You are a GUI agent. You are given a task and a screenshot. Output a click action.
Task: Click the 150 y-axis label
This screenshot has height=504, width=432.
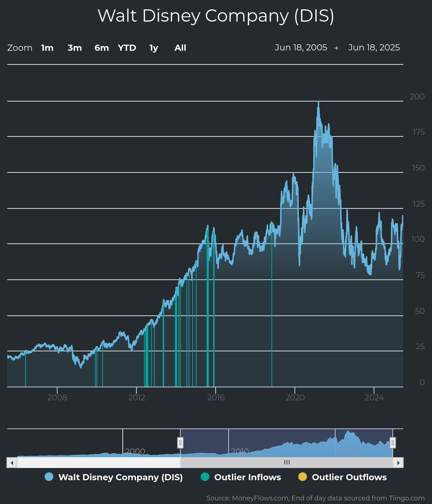click(418, 168)
